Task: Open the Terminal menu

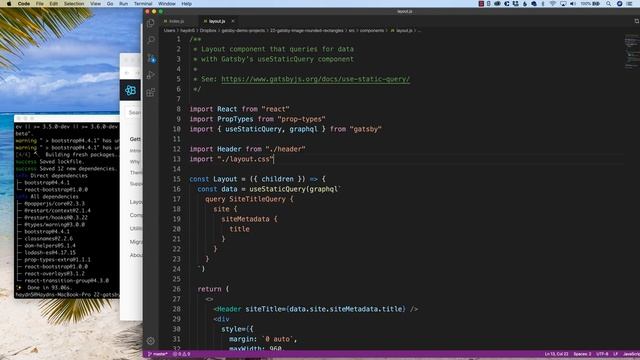Action: (x=143, y=4)
